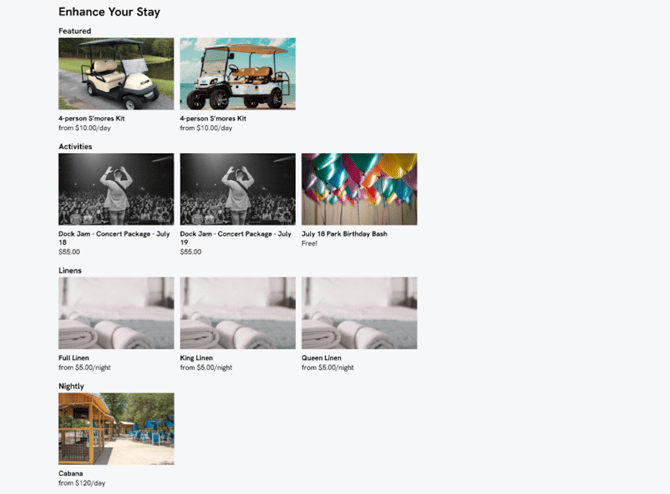Image resolution: width=670 pixels, height=494 pixels.
Task: Click the Birthday Bash Free! label
Action: (x=309, y=243)
